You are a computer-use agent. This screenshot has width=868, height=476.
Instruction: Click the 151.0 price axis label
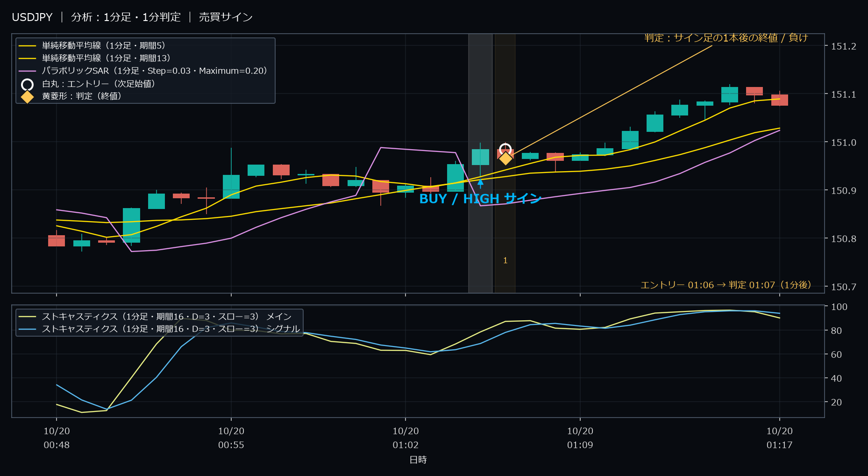[x=844, y=143]
